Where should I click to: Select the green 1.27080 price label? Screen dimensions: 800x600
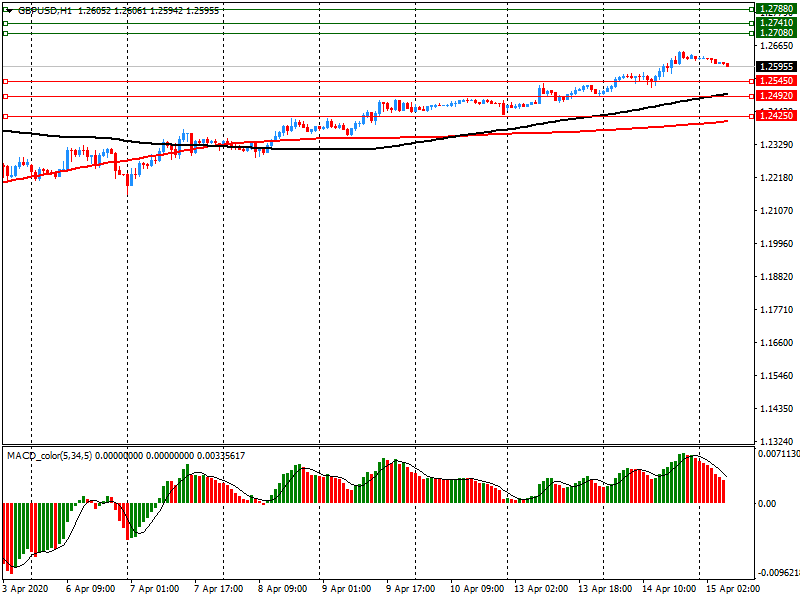(x=775, y=33)
